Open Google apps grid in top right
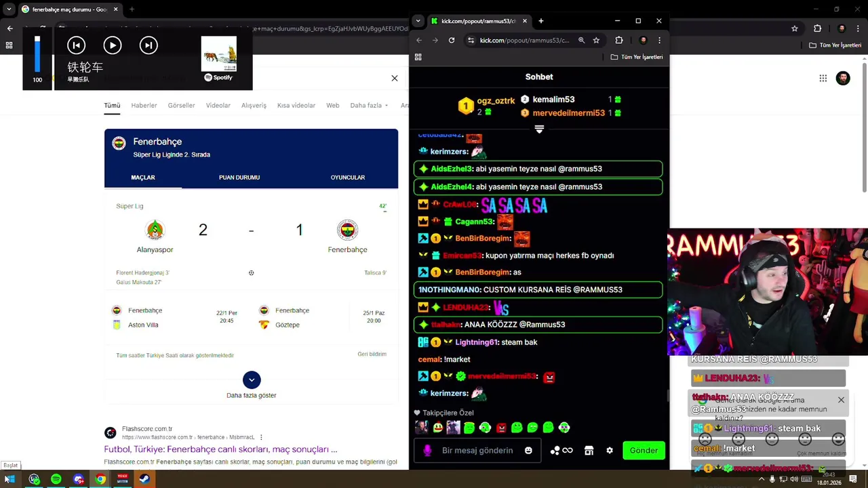 (x=823, y=78)
